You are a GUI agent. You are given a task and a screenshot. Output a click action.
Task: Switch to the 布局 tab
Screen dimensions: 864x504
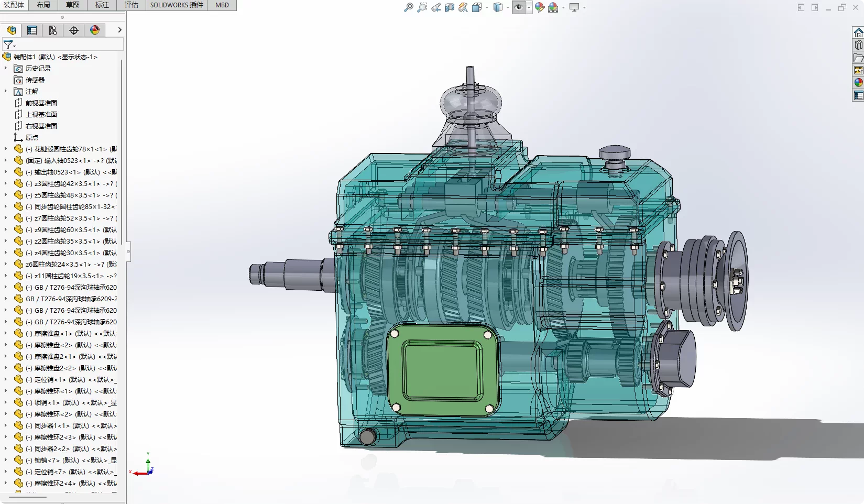[x=43, y=5]
